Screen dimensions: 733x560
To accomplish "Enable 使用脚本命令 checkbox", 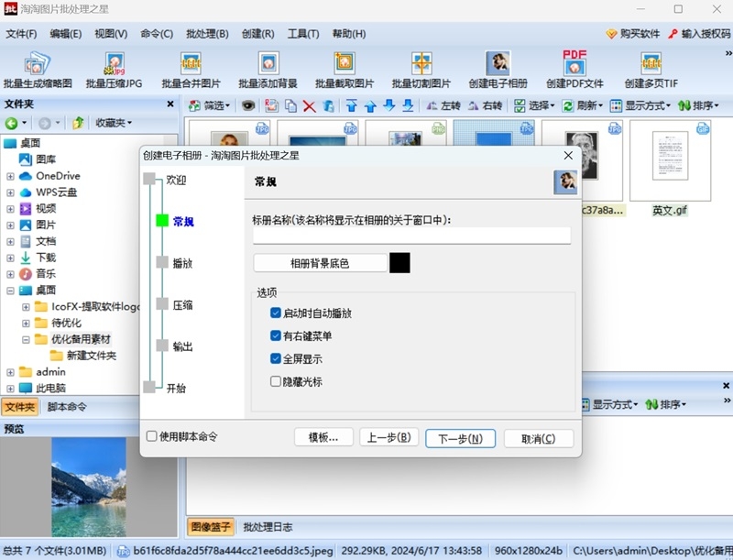I will click(151, 436).
